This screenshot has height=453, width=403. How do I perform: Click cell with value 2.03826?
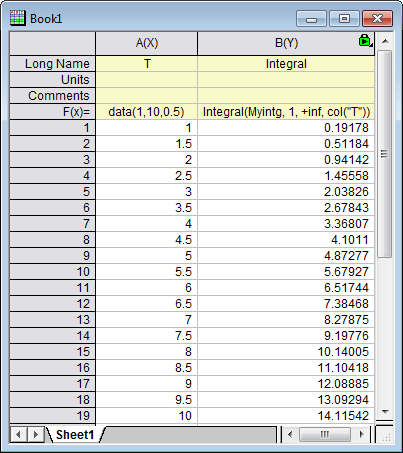pyautogui.click(x=286, y=192)
